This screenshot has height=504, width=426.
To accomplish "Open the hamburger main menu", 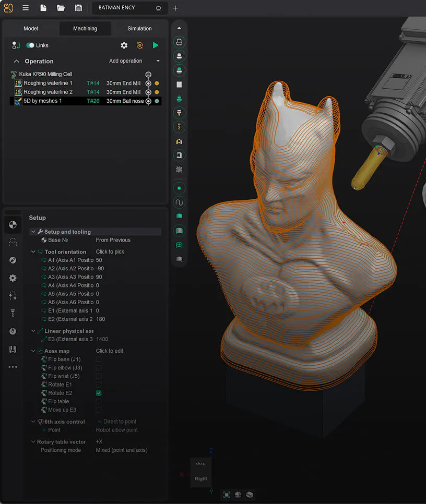I will [26, 8].
